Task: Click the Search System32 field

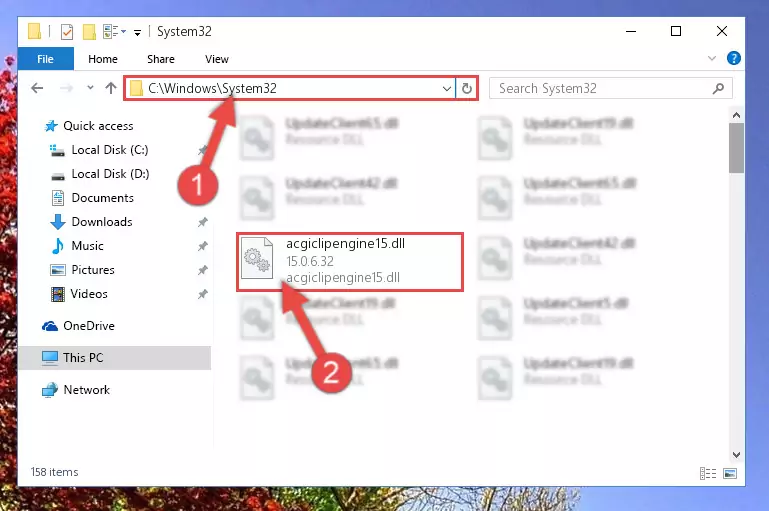Action: (x=611, y=89)
